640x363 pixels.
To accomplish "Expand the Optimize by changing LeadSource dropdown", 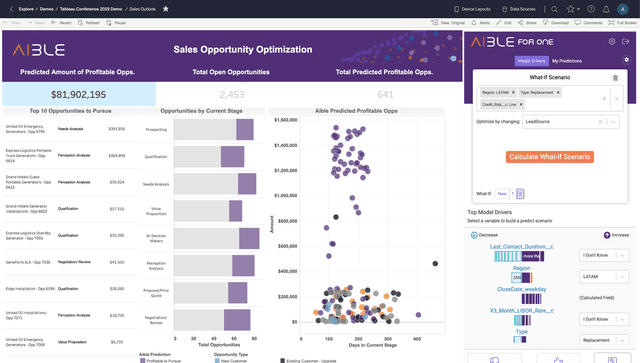I will point(613,122).
